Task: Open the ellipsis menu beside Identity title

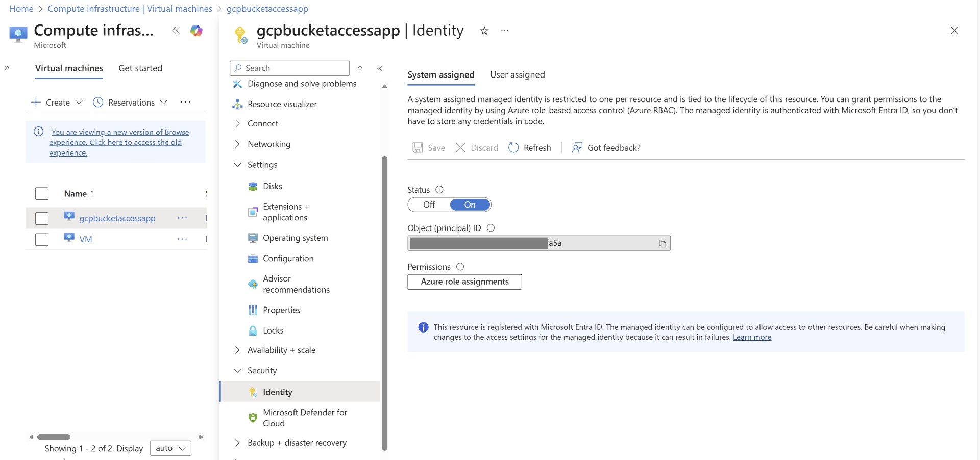Action: pos(505,31)
